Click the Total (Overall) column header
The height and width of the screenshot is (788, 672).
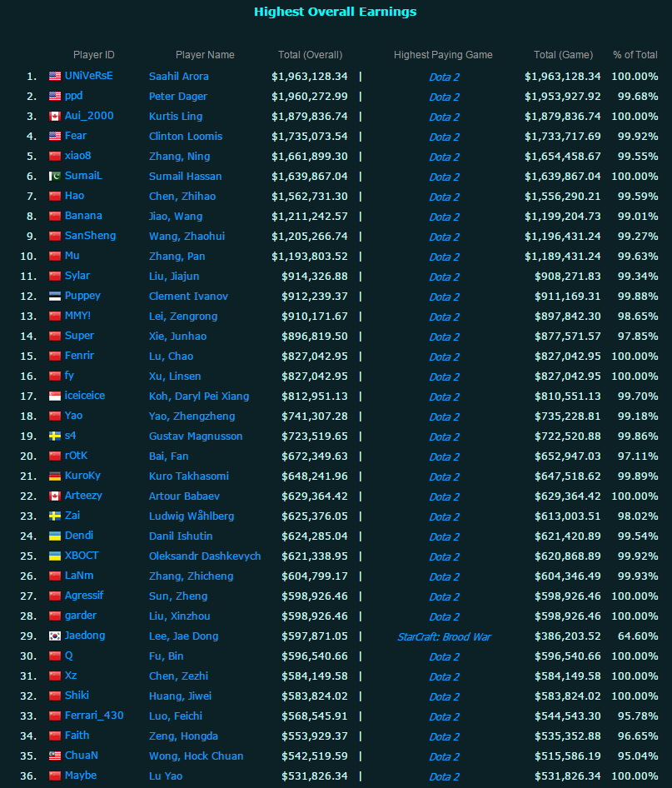(310, 55)
